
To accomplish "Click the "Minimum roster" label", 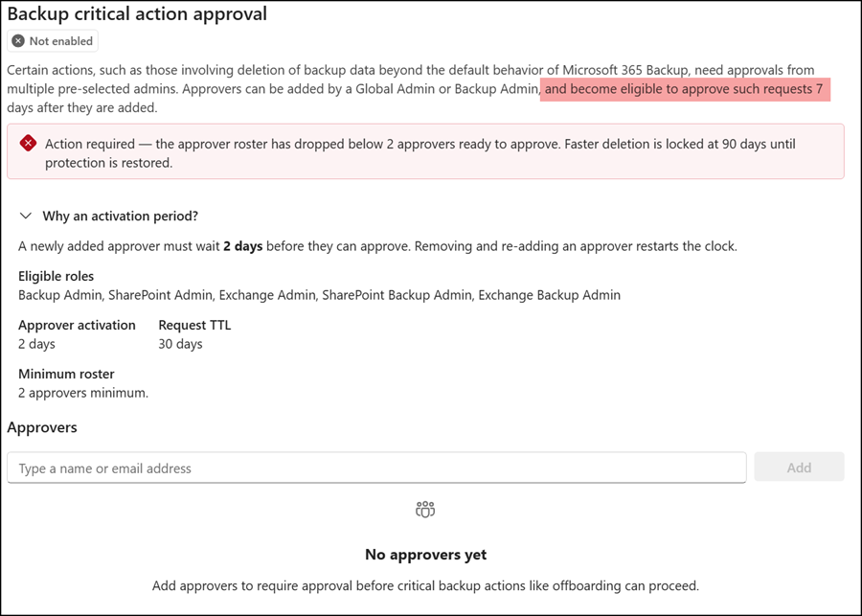I will (66, 374).
